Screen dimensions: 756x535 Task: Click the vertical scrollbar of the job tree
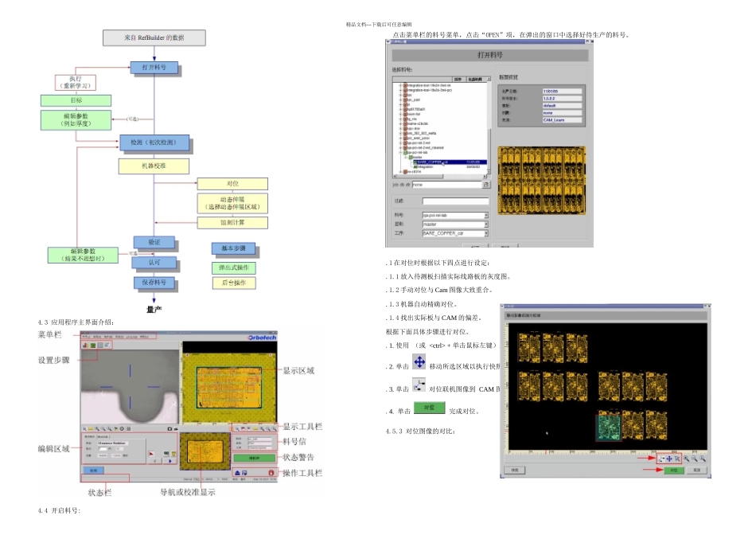click(489, 128)
